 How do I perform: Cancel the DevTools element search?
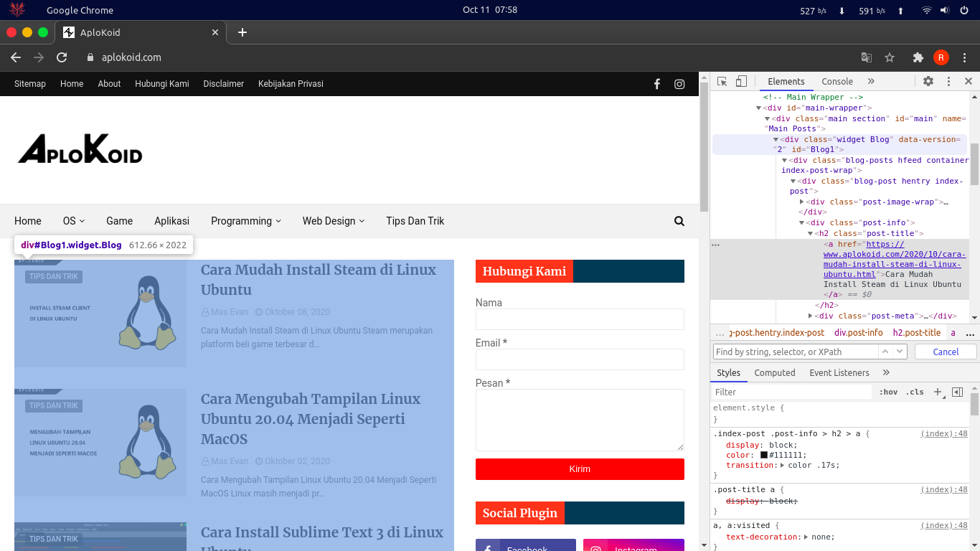click(946, 352)
